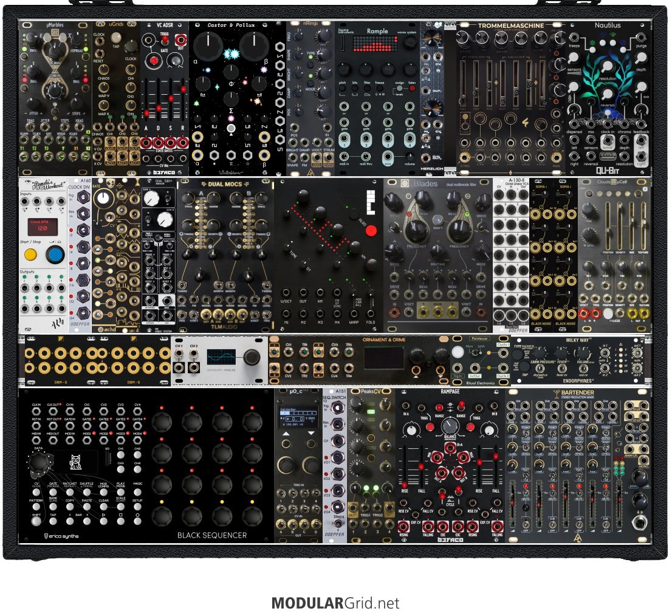Click the blue knob on Pamela's PRO Workout
This screenshot has width=672, height=616.
pos(55,255)
